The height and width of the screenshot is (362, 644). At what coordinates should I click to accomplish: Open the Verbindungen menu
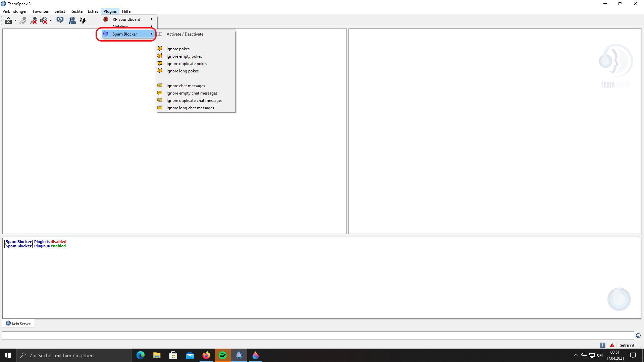point(15,11)
